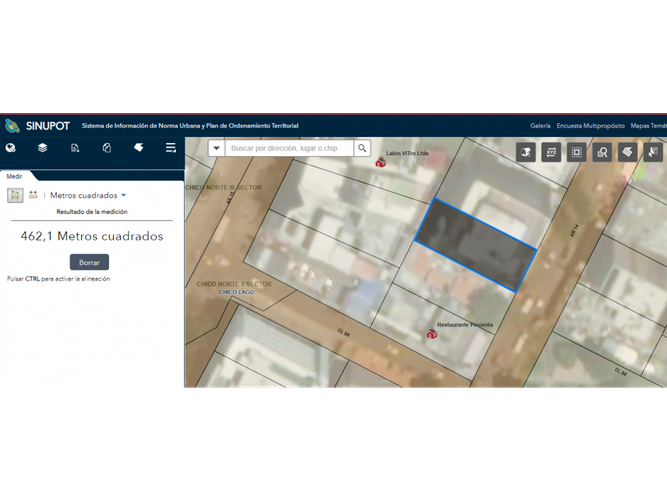The height and width of the screenshot is (500, 667).
Task: Open the search options dropdown arrow
Action: [x=217, y=148]
